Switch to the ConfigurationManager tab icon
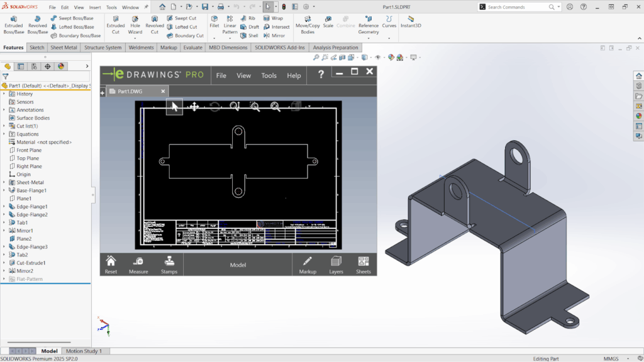The image size is (644, 362). pyautogui.click(x=34, y=66)
